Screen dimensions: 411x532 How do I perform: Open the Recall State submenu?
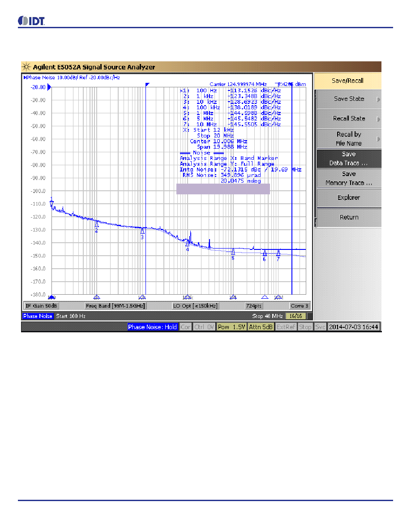349,119
